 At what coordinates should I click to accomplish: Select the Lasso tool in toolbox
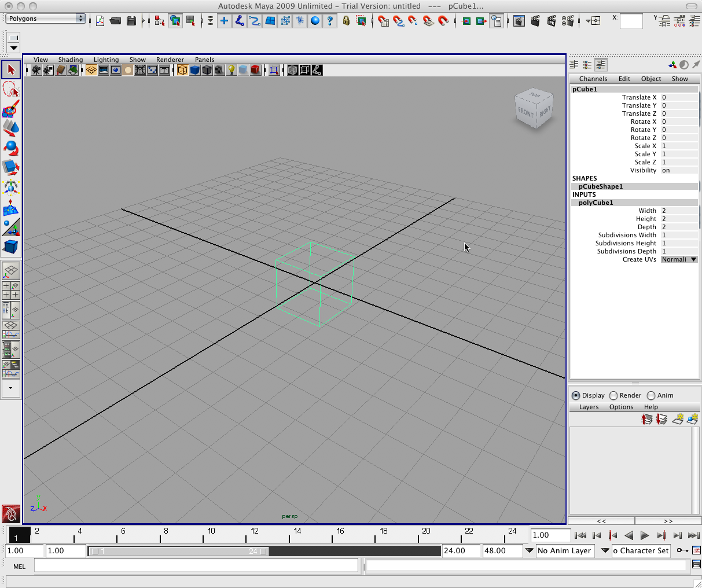coord(10,90)
